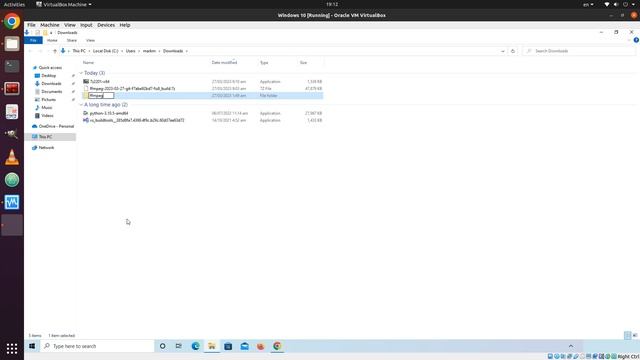Viewport: 640px width, 360px height.
Task: Select Local Disk (C:) in breadcrumb
Action: point(105,51)
